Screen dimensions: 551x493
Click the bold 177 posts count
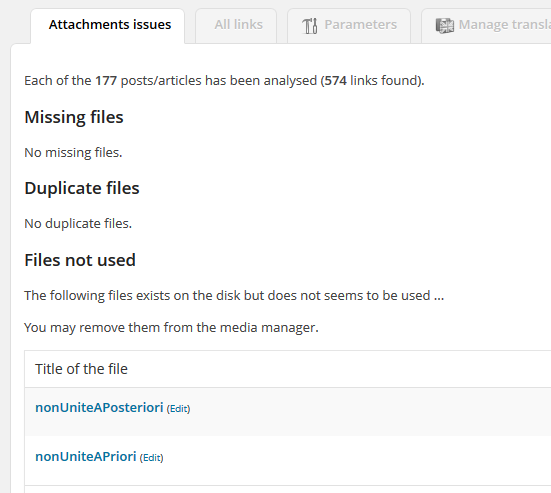pos(106,81)
